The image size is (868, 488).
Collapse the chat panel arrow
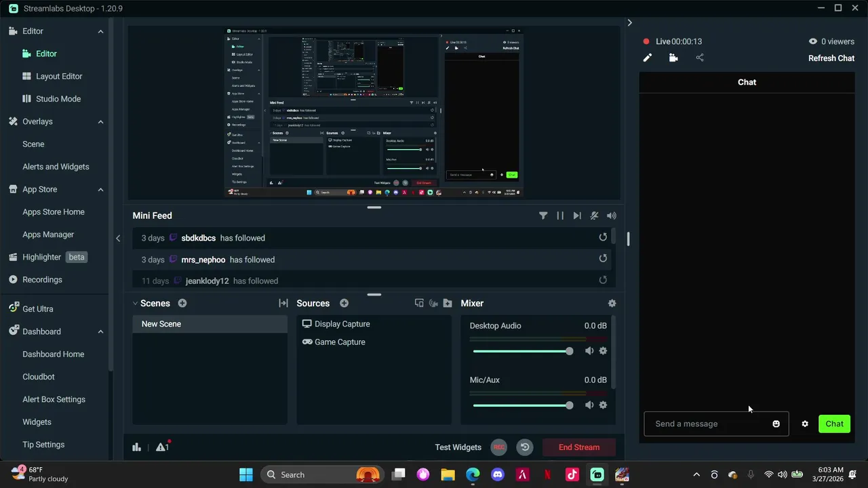tap(629, 23)
